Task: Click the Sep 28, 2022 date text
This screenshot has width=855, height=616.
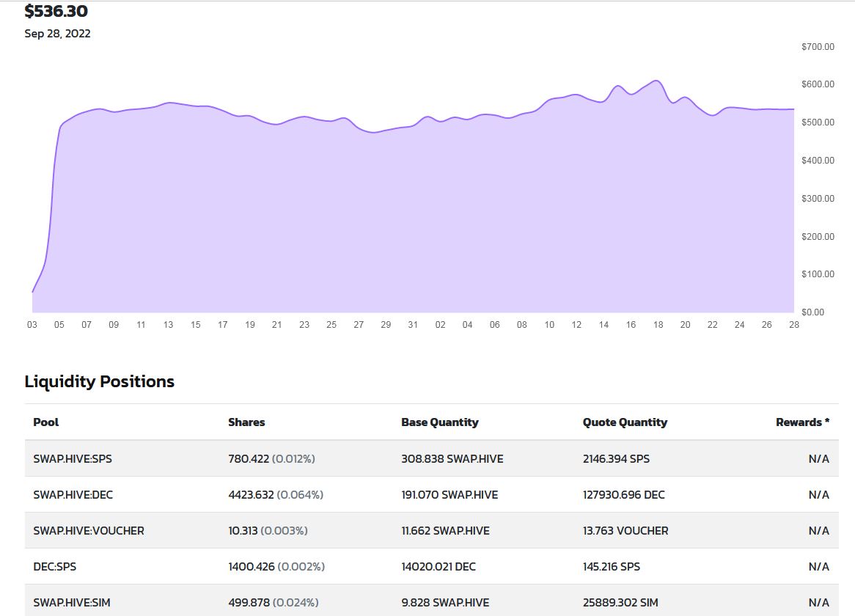Action: tap(58, 34)
